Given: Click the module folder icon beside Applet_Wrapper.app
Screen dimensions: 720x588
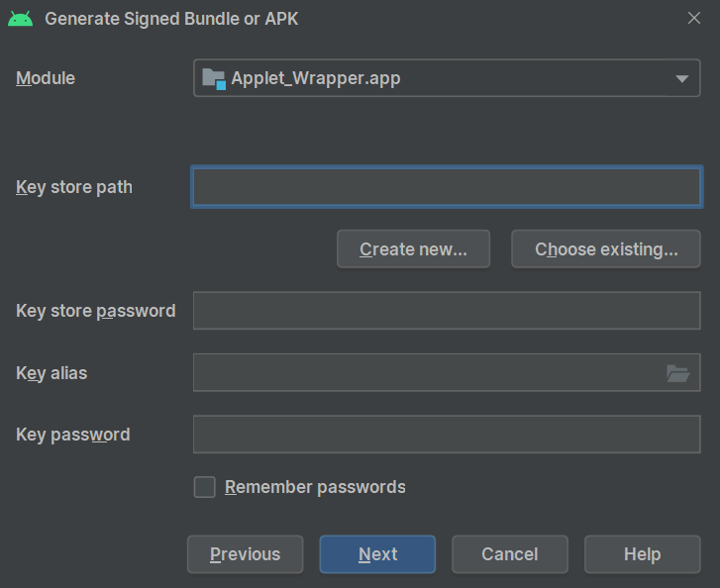Looking at the screenshot, I should point(213,79).
